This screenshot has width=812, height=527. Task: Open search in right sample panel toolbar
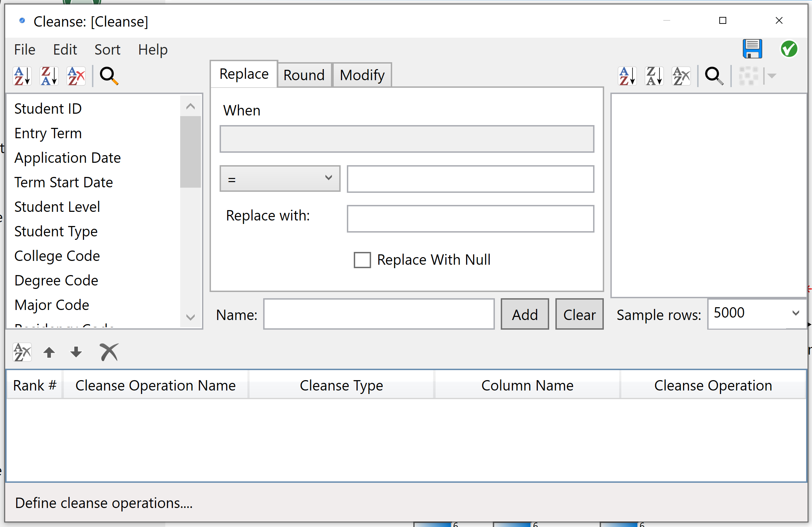[x=714, y=76]
